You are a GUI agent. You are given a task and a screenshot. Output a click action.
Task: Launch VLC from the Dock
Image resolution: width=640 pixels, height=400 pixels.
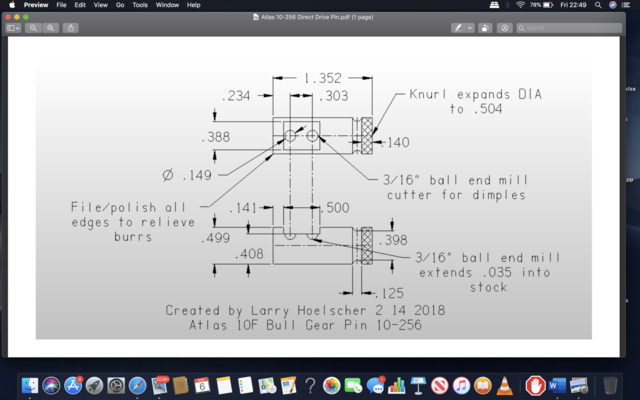tap(508, 385)
